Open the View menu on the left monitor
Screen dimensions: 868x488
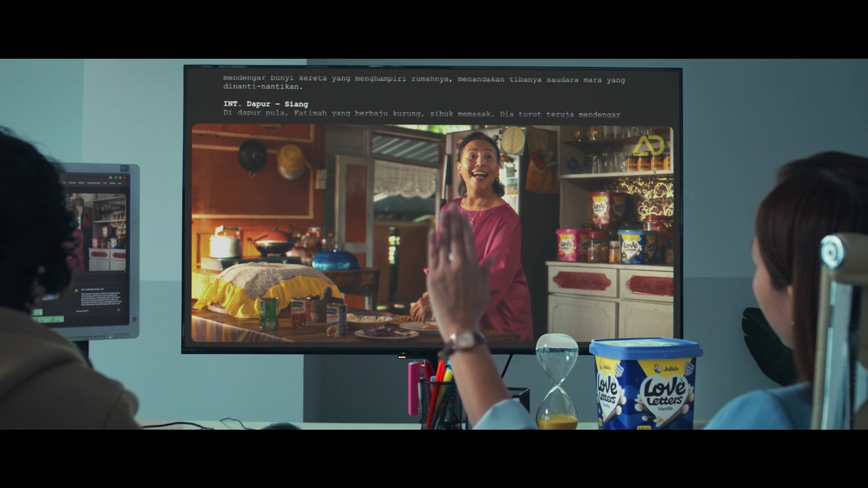[x=105, y=183]
